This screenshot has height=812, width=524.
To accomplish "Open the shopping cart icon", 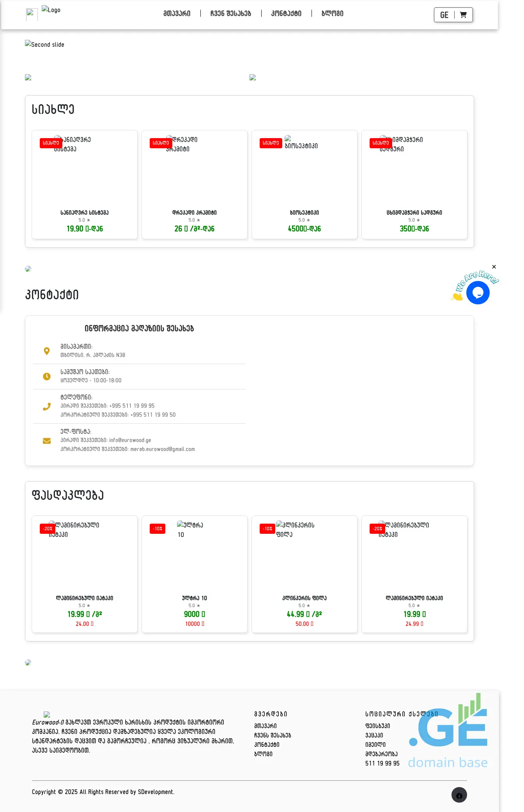I will click(463, 15).
